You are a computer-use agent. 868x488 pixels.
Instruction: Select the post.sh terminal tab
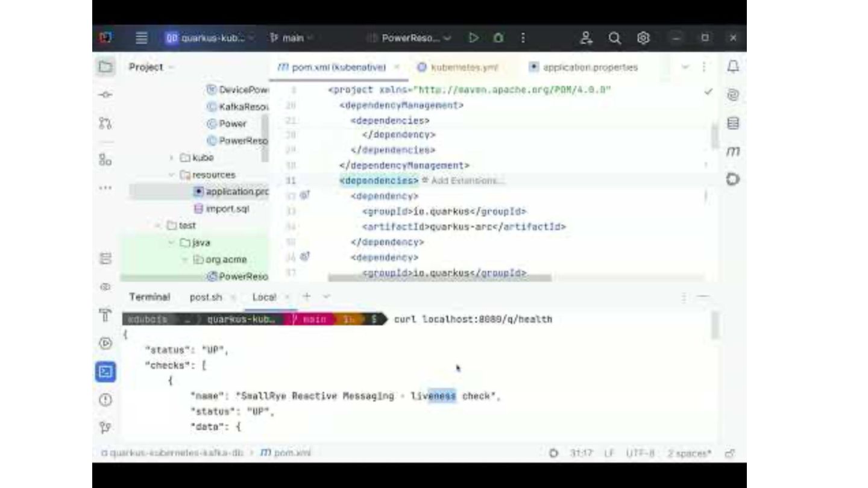(206, 297)
